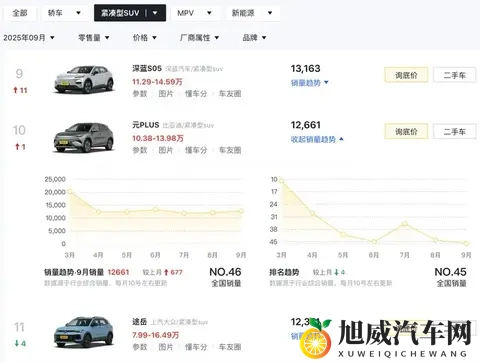Select the 全部 category tab
480x363 pixels.
[20, 13]
